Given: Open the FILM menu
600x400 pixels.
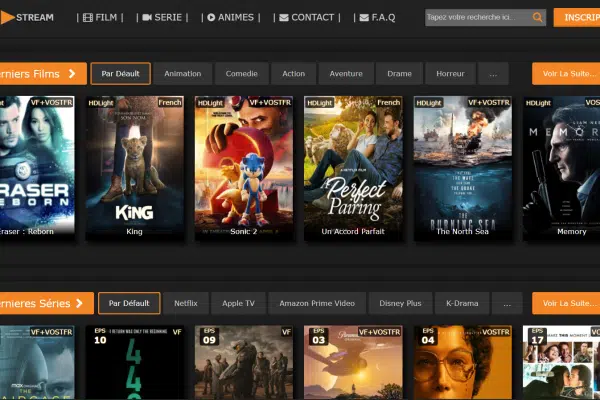Looking at the screenshot, I should pyautogui.click(x=100, y=18).
